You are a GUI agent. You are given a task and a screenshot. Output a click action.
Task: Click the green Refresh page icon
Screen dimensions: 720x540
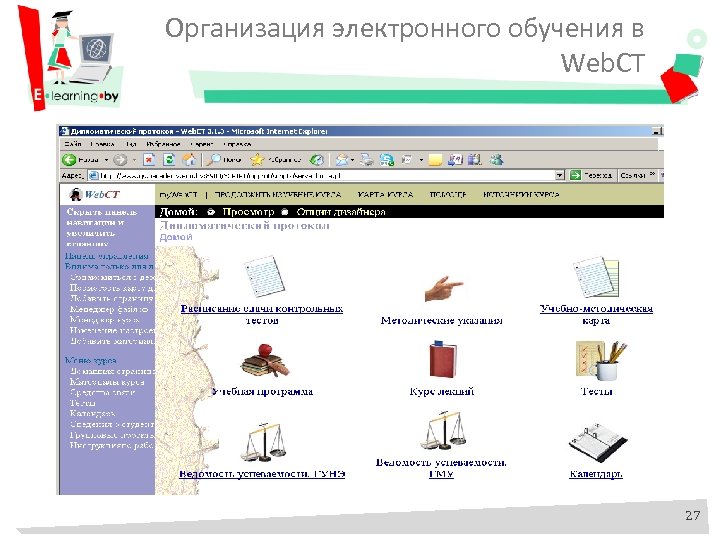coord(169,159)
